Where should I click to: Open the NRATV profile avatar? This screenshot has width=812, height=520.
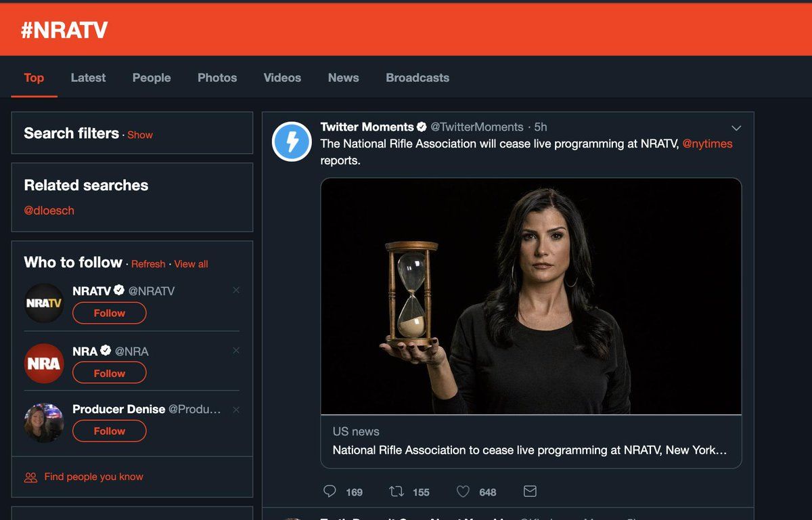point(44,303)
